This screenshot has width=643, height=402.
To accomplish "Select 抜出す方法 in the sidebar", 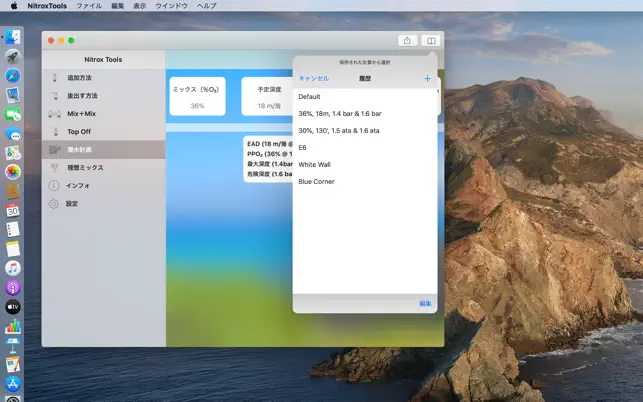I will point(103,96).
